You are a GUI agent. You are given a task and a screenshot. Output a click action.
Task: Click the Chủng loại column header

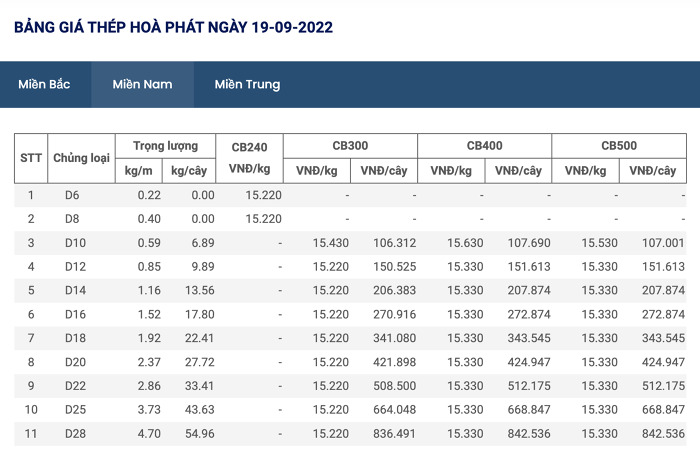(x=81, y=158)
